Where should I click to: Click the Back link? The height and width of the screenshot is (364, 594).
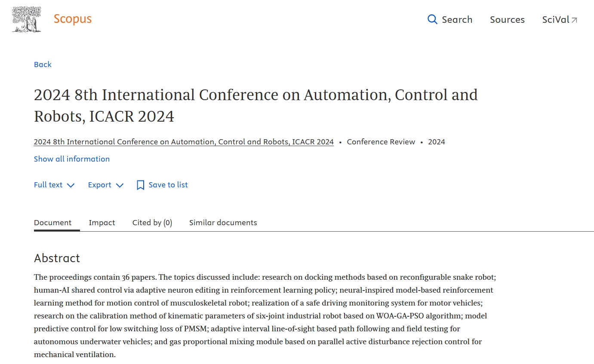pyautogui.click(x=43, y=64)
